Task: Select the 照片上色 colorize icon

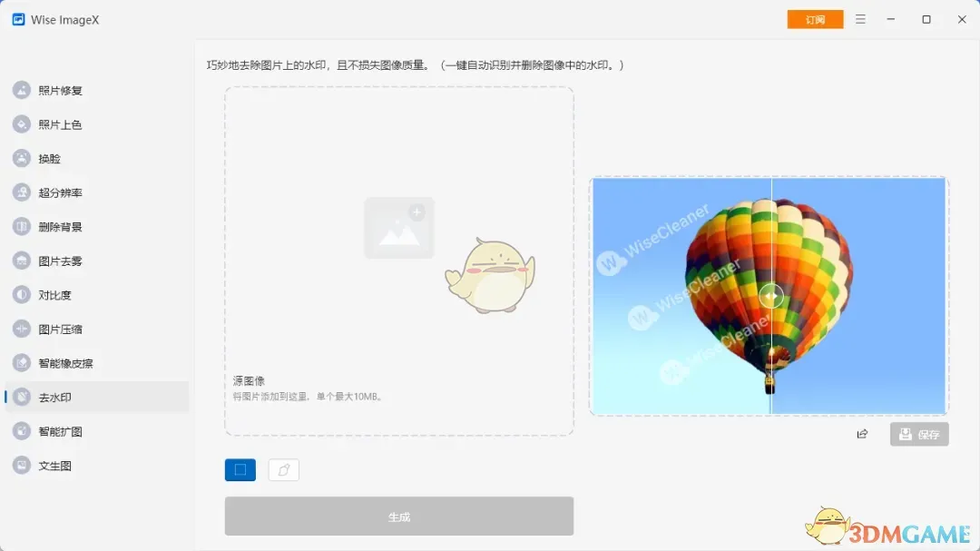Action: point(21,124)
